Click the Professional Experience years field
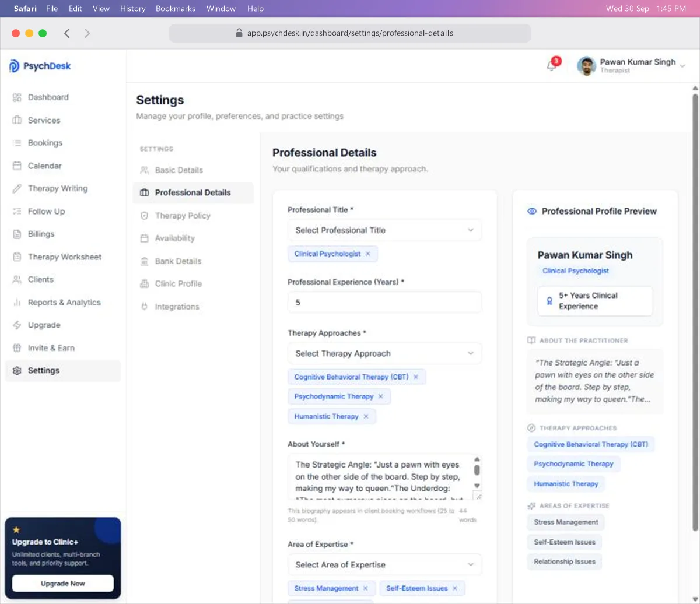 [385, 303]
